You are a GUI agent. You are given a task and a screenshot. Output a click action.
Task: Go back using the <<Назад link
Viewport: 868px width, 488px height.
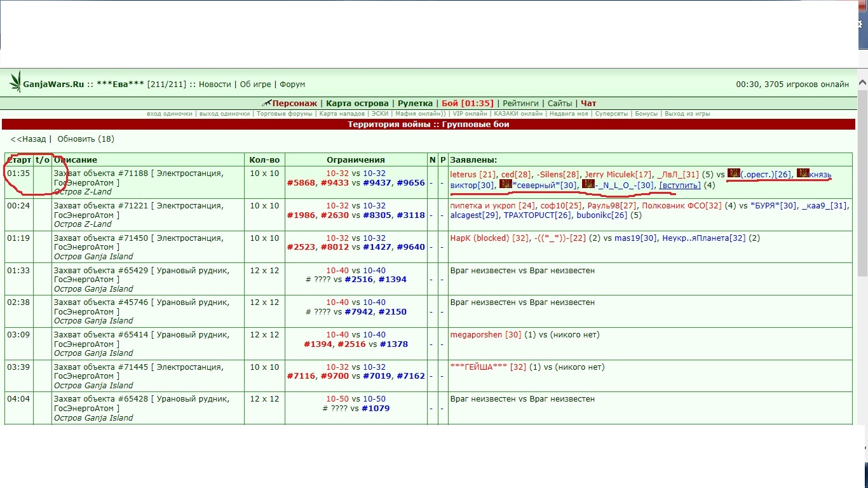[x=28, y=139]
